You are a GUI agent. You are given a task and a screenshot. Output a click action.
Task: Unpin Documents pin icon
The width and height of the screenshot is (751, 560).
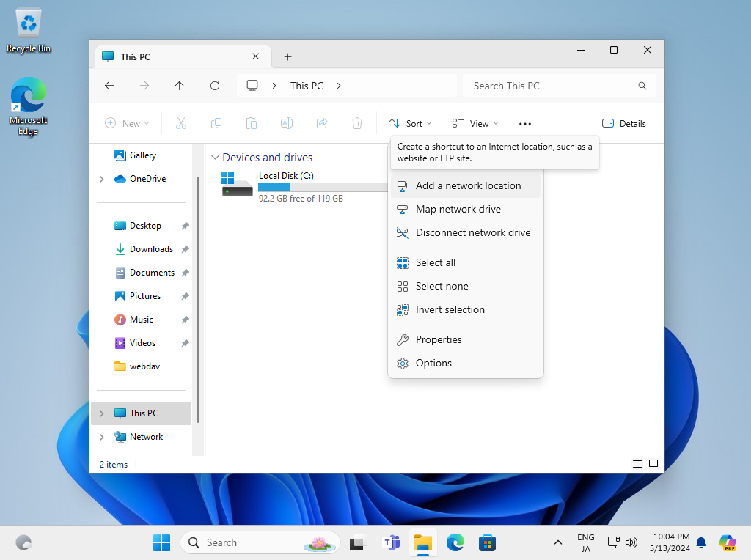[186, 273]
